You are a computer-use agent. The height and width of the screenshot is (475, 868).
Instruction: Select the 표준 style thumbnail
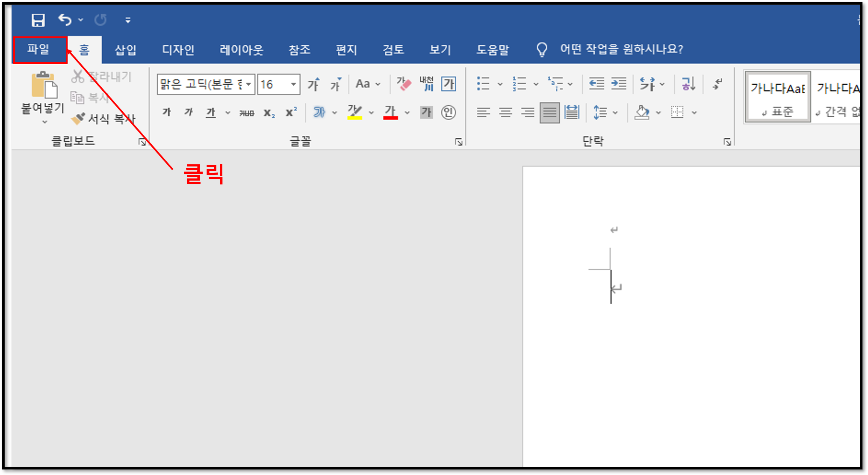pos(777,98)
